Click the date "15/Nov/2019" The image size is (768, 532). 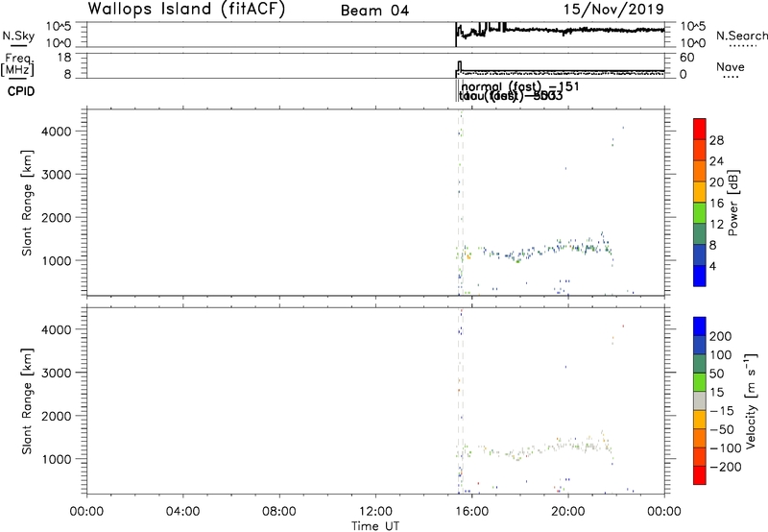point(613,9)
